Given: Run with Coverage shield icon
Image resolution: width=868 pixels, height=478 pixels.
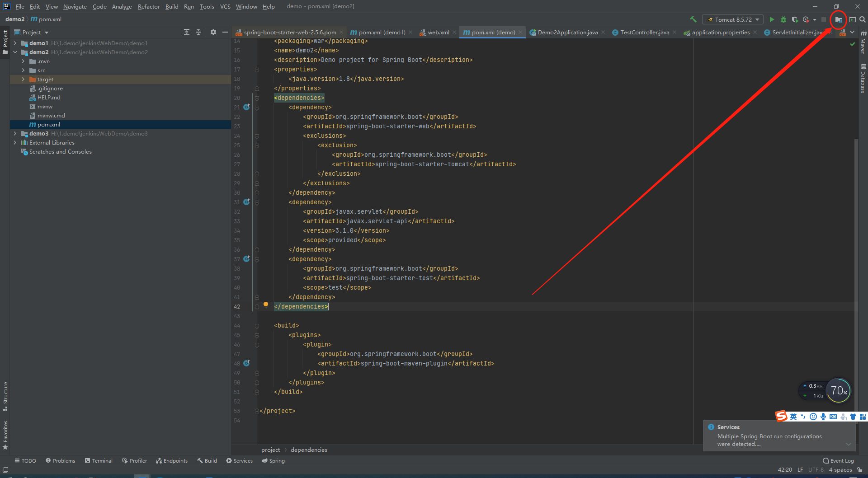Looking at the screenshot, I should (x=794, y=19).
